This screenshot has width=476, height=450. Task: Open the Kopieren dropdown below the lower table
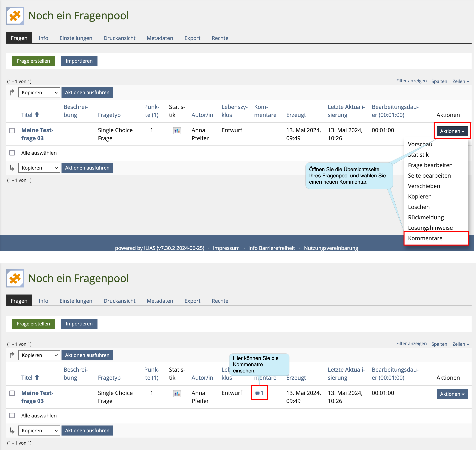coord(39,430)
